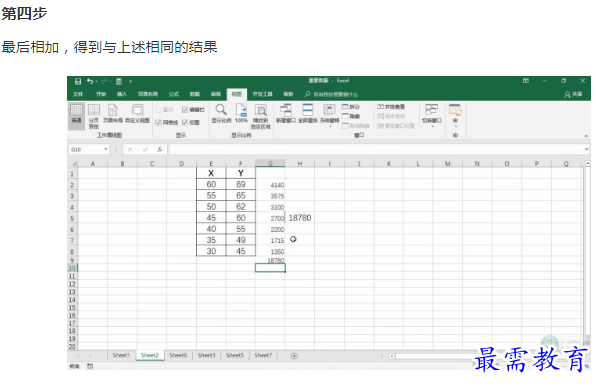Switch to the Home (开始) ribbon tab
This screenshot has width=596, height=391.
pos(101,94)
